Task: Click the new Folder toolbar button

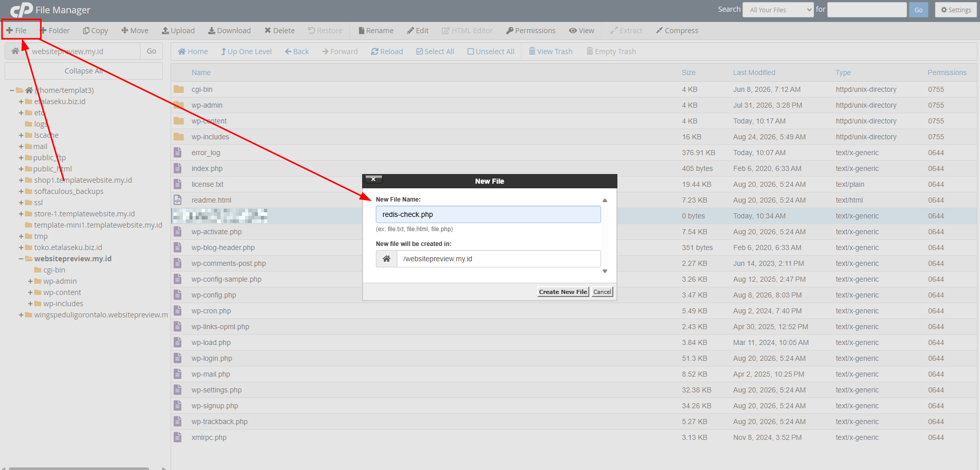Action: 55,31
